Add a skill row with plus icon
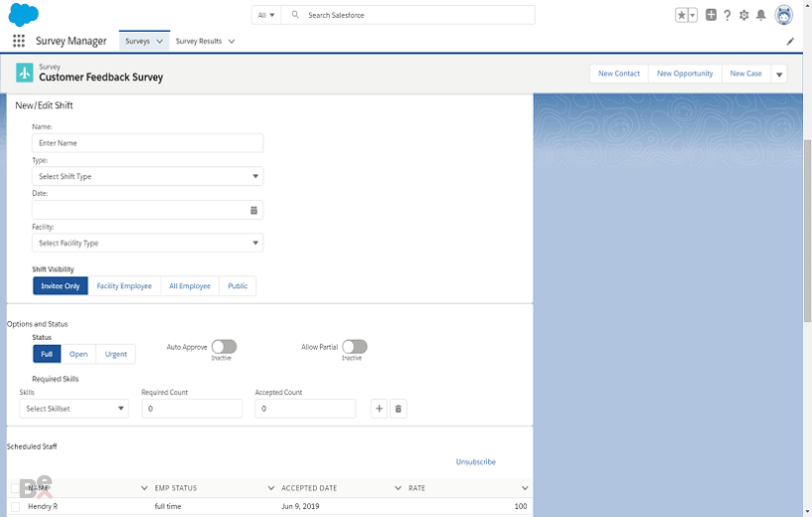The height and width of the screenshot is (517, 812). pos(379,409)
